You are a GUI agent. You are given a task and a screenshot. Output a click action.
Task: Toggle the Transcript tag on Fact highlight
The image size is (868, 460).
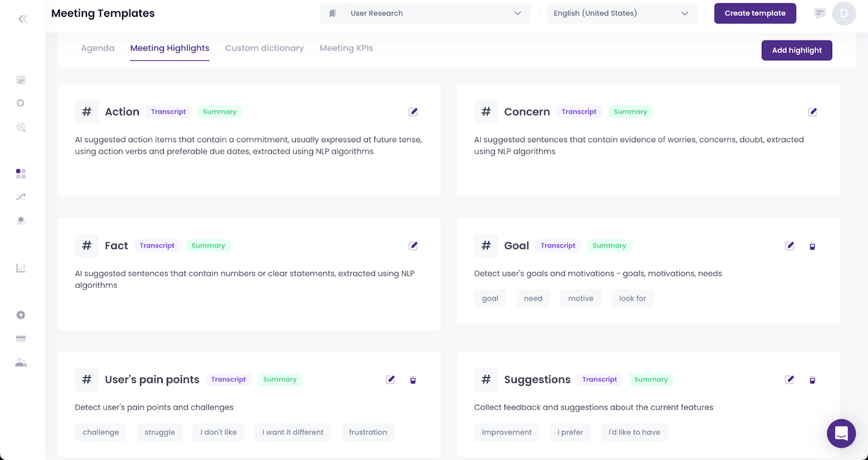(157, 246)
